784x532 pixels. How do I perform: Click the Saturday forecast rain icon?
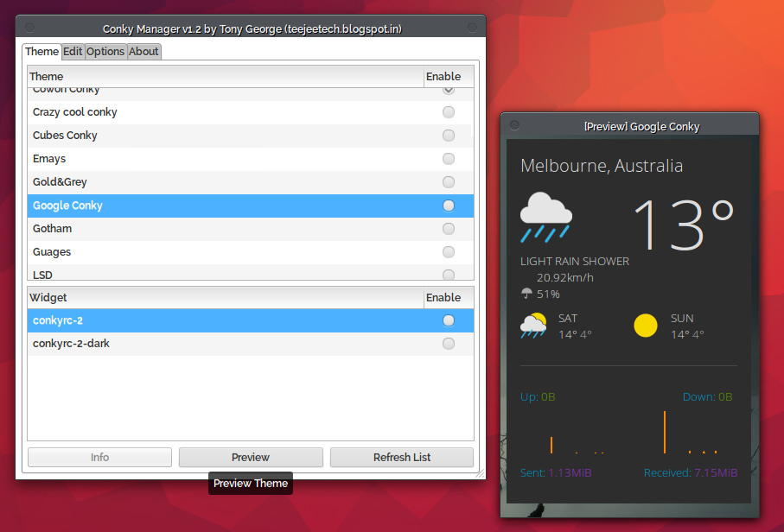533,326
